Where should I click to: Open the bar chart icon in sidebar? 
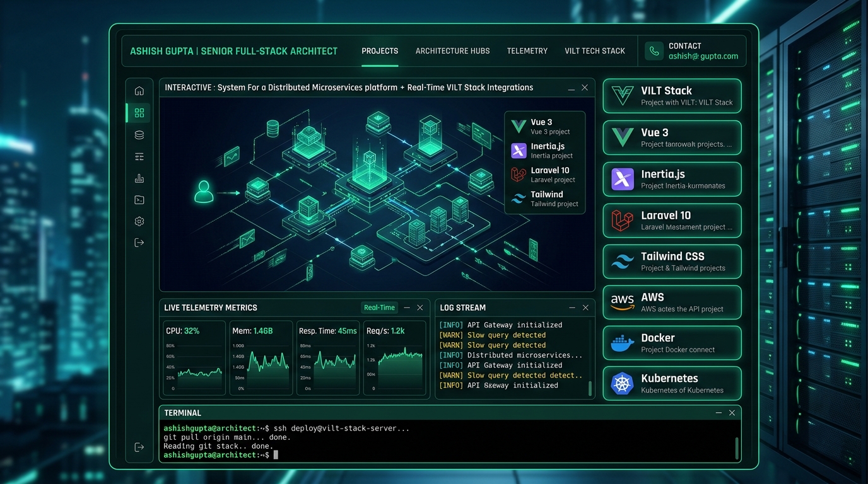(x=139, y=179)
